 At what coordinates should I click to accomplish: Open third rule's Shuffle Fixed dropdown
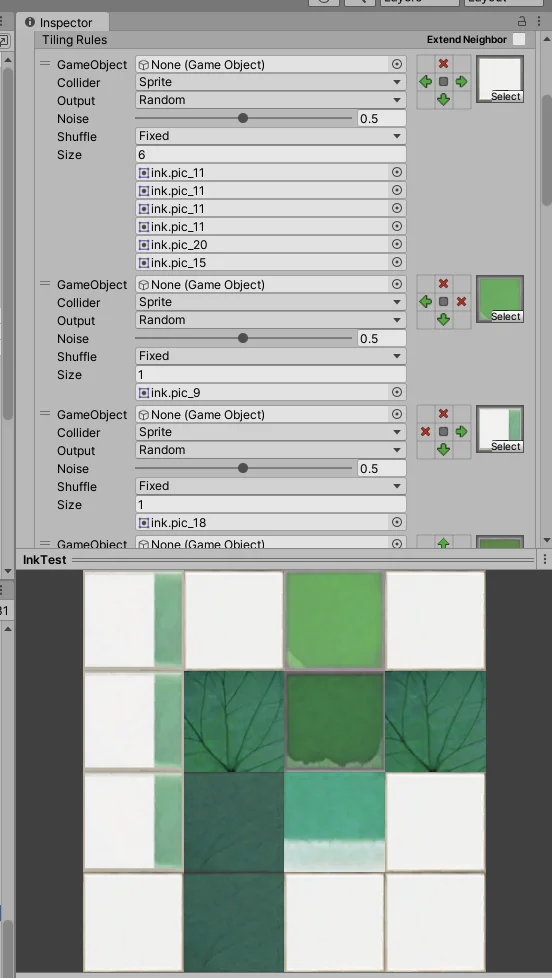pos(271,486)
